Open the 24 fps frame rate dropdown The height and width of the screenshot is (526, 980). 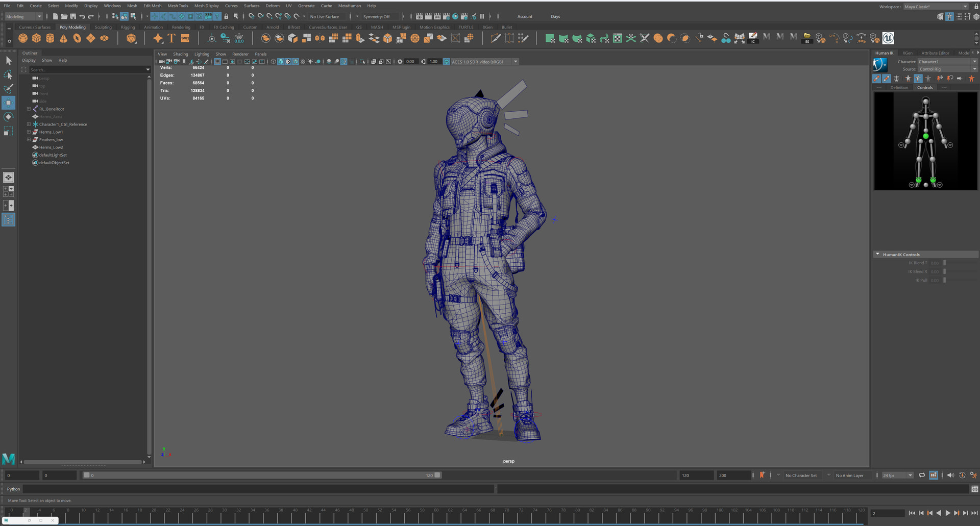tap(897, 475)
